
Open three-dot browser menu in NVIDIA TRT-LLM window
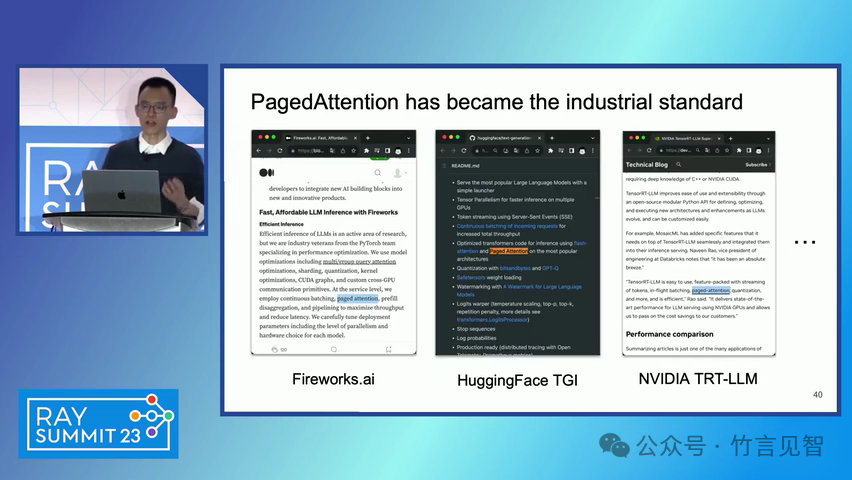coord(768,150)
